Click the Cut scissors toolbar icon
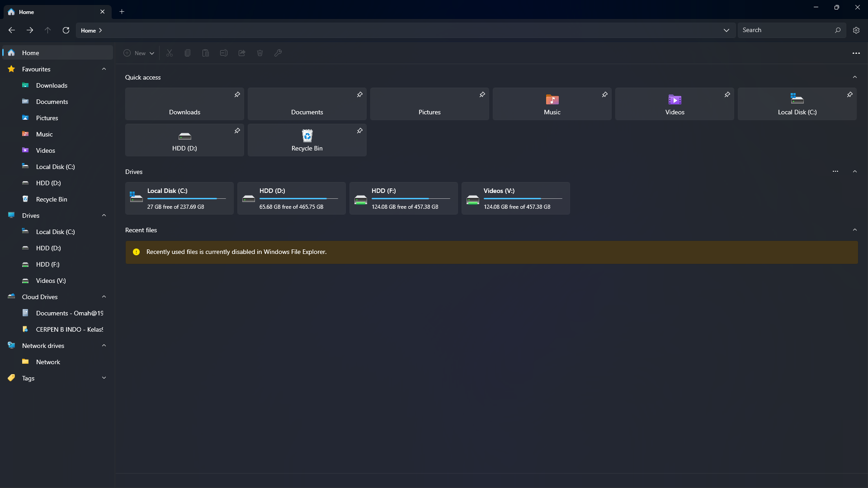Viewport: 868px width, 488px height. pyautogui.click(x=170, y=53)
